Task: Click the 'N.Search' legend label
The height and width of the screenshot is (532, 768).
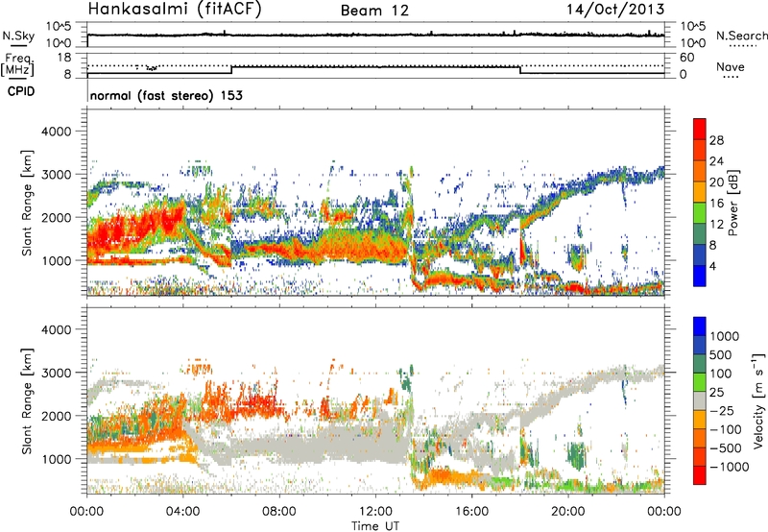Action: (741, 36)
